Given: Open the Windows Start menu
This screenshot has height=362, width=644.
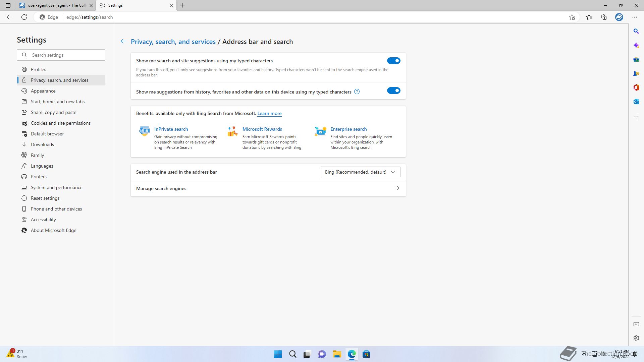Looking at the screenshot, I should [x=278, y=354].
